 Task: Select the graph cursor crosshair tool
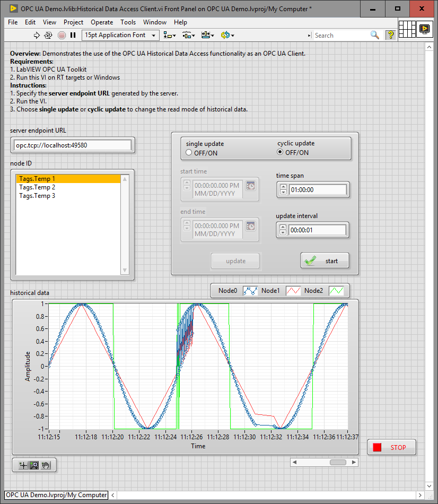[23, 465]
